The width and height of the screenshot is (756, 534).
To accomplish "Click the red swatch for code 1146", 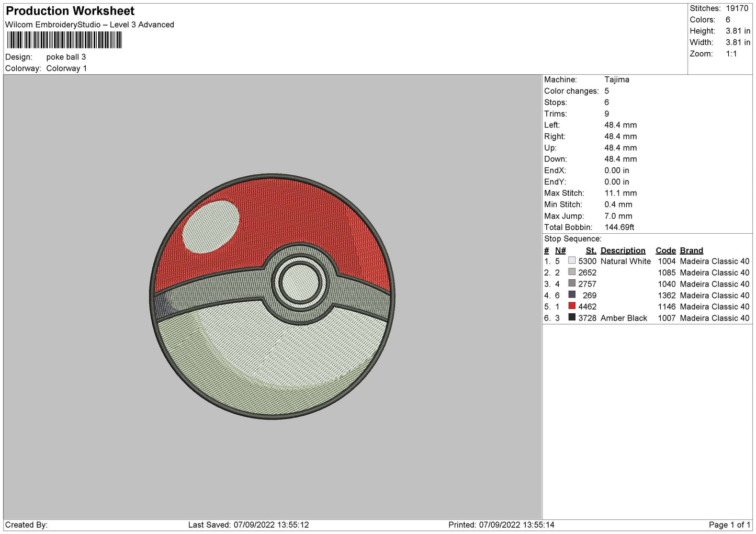I will tap(572, 306).
